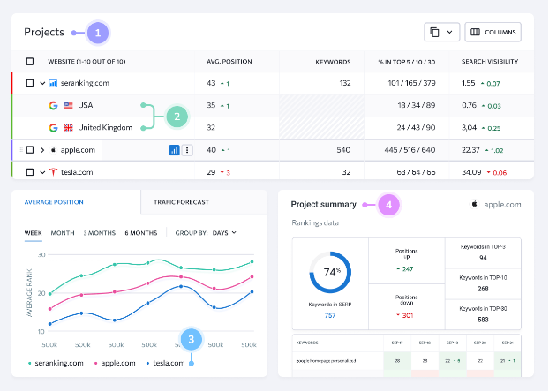Click the columns icon in COLUMNS button
The image size is (549, 392).
coord(475,33)
